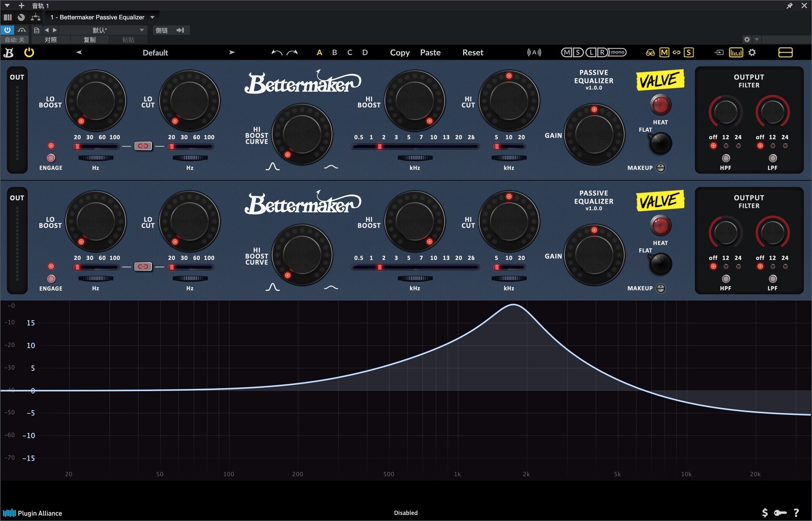The height and width of the screenshot is (521, 812).
Task: Select the R channel mode
Action: click(602, 52)
